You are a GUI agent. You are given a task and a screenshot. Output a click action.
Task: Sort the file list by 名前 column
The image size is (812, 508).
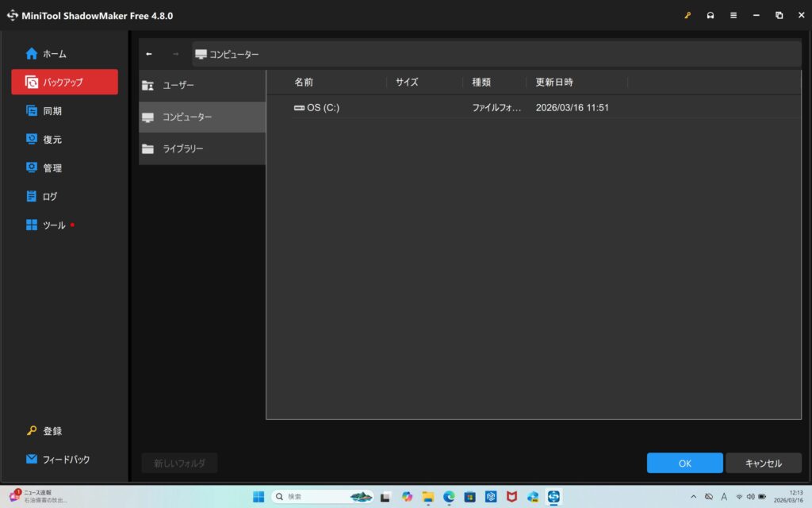point(304,83)
